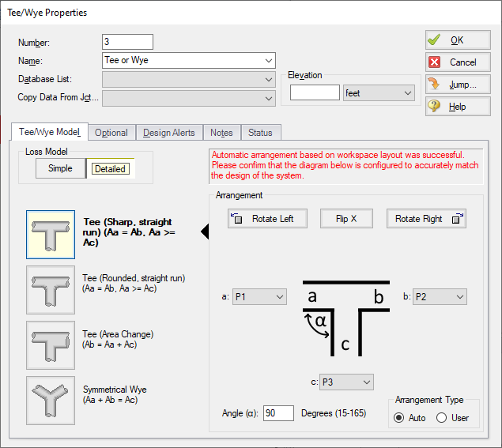Click in the Number input field
Screen dimensions: 502x448
point(127,42)
